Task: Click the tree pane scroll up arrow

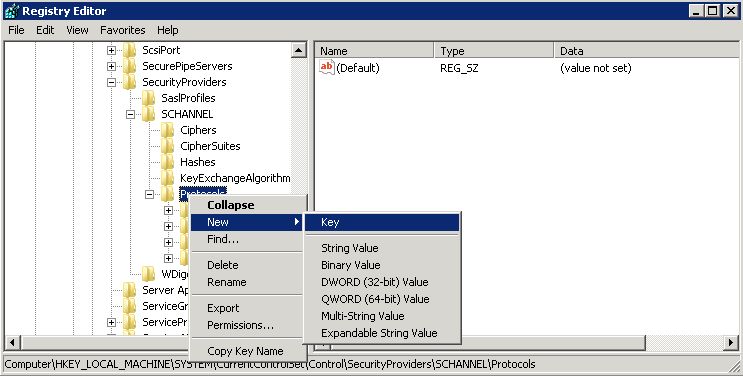Action: [299, 50]
